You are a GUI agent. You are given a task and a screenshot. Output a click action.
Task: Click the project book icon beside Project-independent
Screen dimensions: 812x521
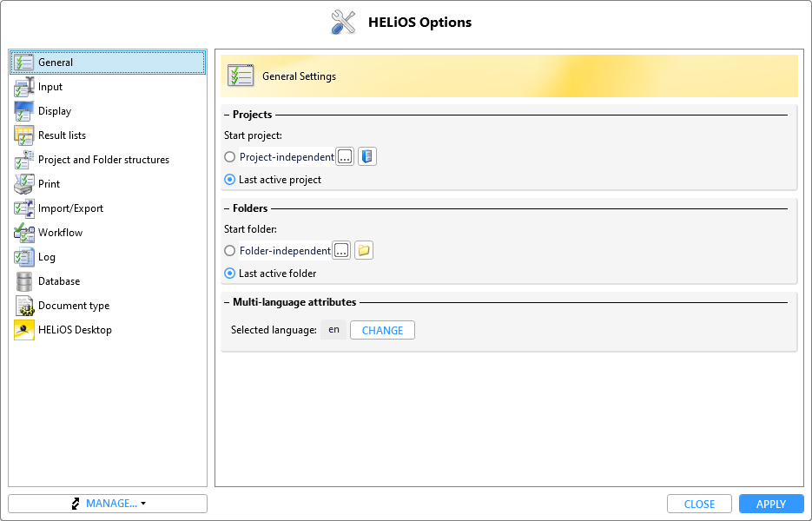point(367,157)
